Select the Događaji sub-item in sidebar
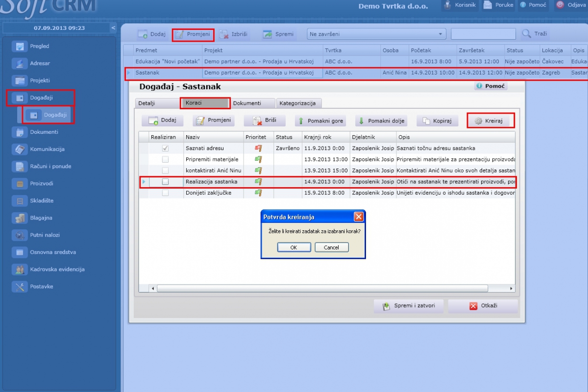The image size is (588, 392). coord(47,115)
